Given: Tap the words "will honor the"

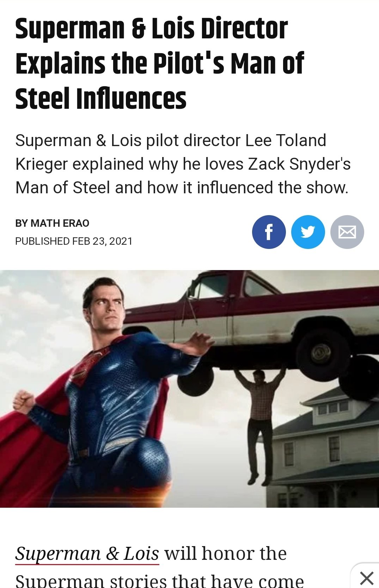Looking at the screenshot, I should [226, 553].
